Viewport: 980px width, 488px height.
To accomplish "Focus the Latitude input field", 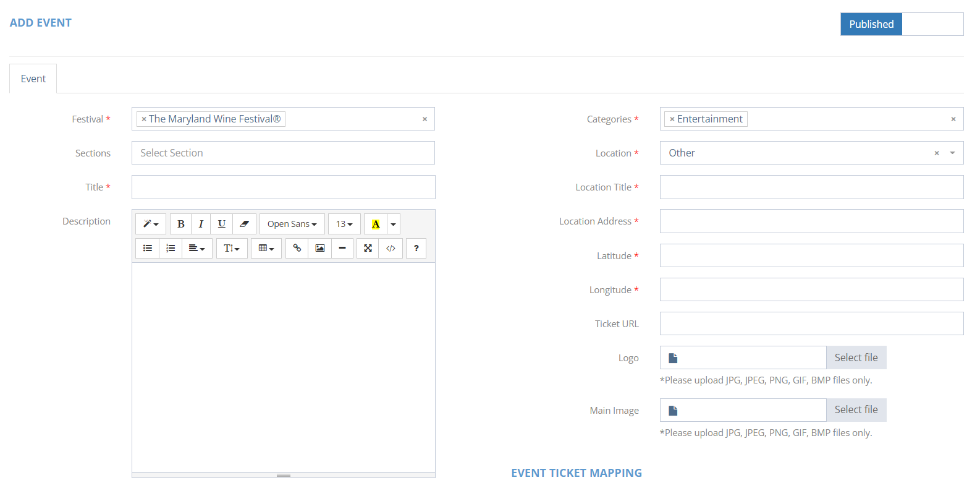I will click(811, 255).
